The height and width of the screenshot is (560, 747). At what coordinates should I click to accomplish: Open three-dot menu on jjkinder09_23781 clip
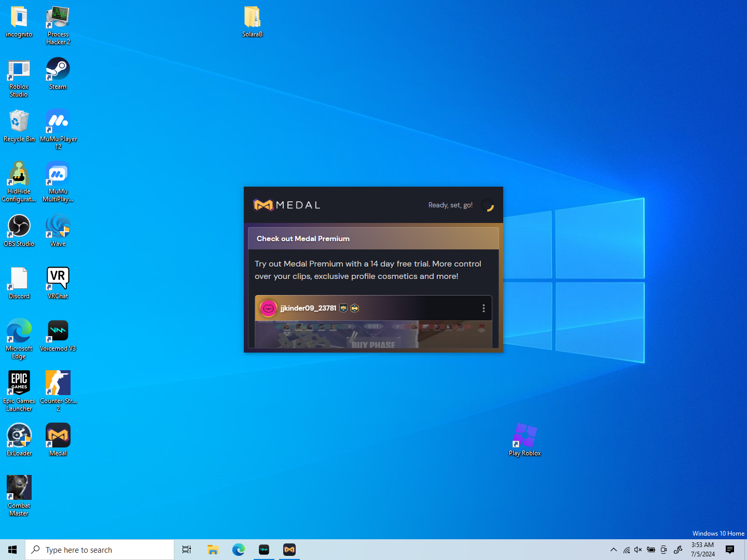pos(484,309)
